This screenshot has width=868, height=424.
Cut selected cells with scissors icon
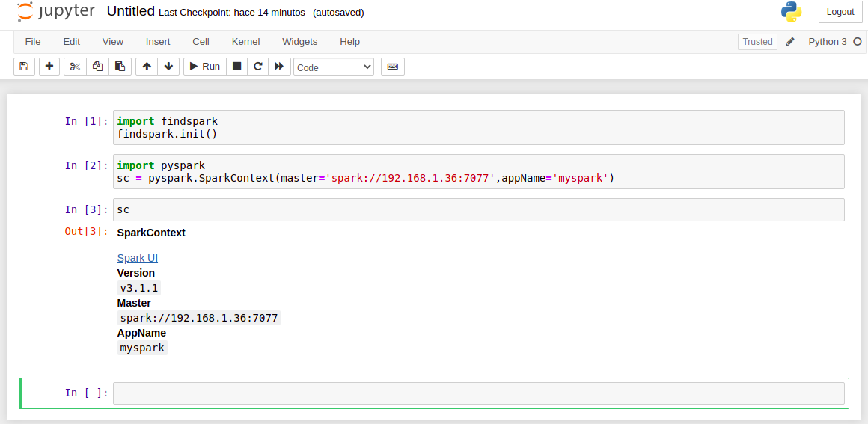[75, 67]
